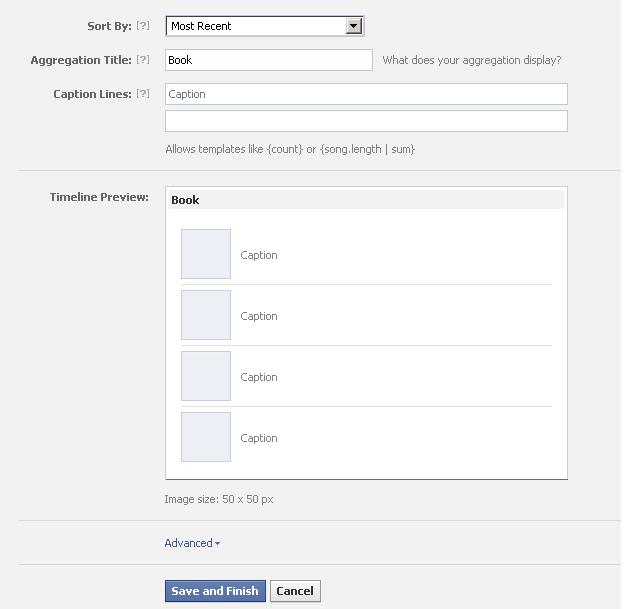Click the 'What does your aggregation display?' hint

(x=471, y=60)
